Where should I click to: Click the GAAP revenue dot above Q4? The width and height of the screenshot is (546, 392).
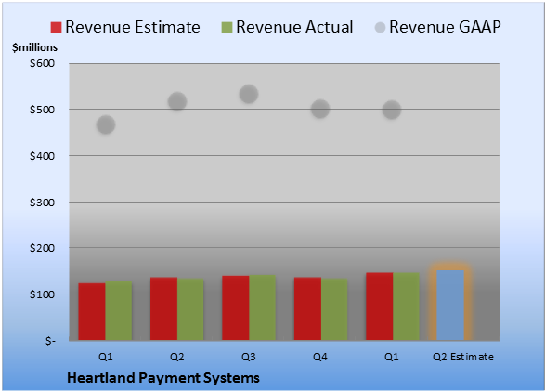pyautogui.click(x=320, y=109)
